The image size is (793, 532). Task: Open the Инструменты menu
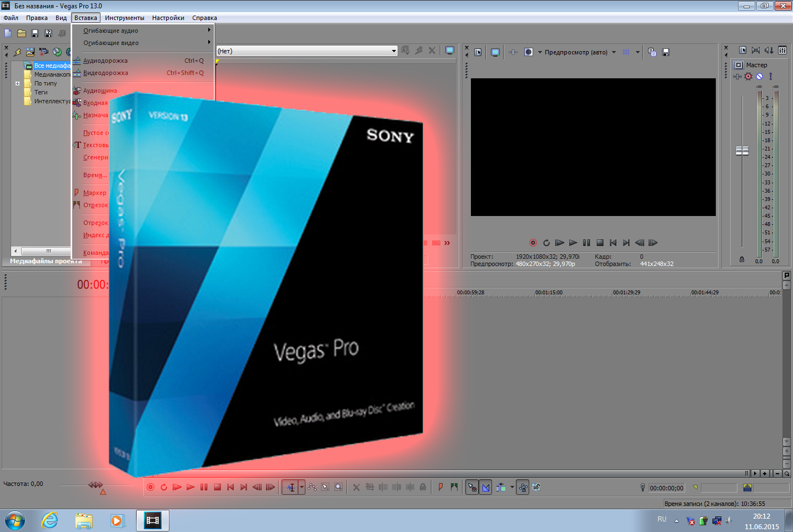point(124,18)
